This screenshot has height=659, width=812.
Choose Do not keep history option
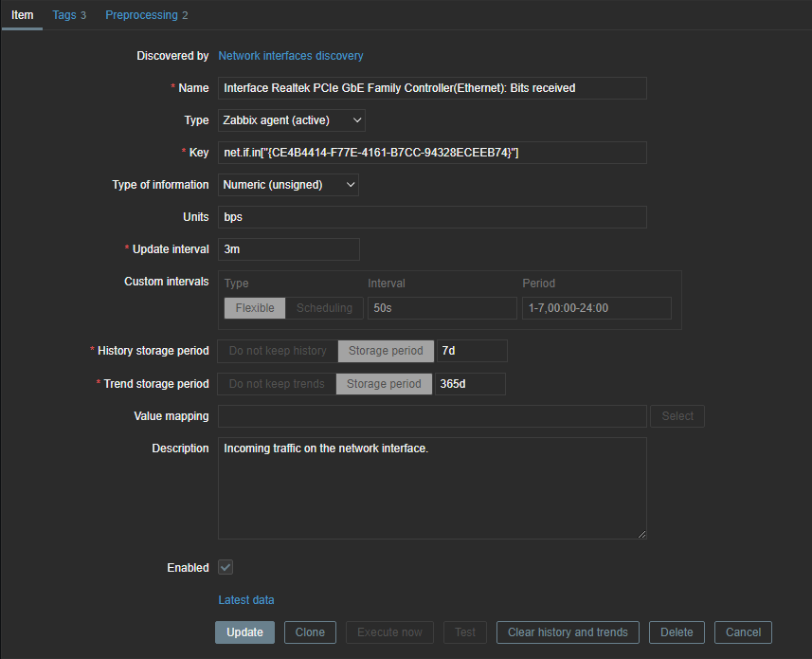click(278, 351)
